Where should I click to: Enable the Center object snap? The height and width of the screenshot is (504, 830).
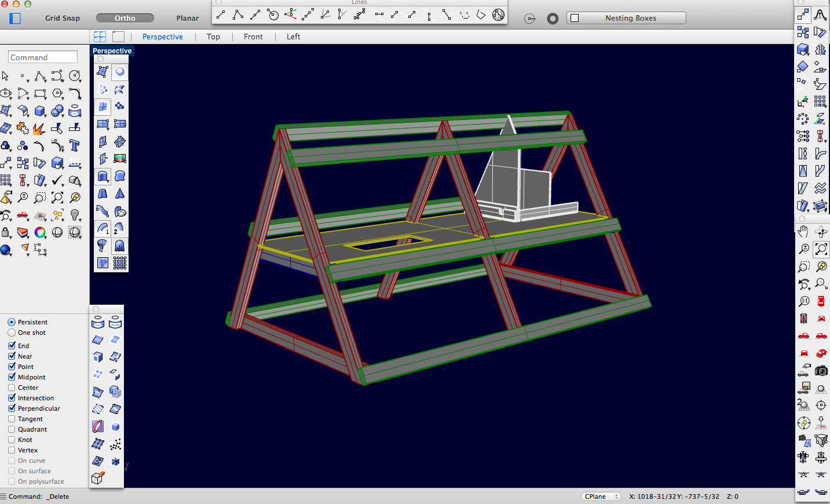12,388
